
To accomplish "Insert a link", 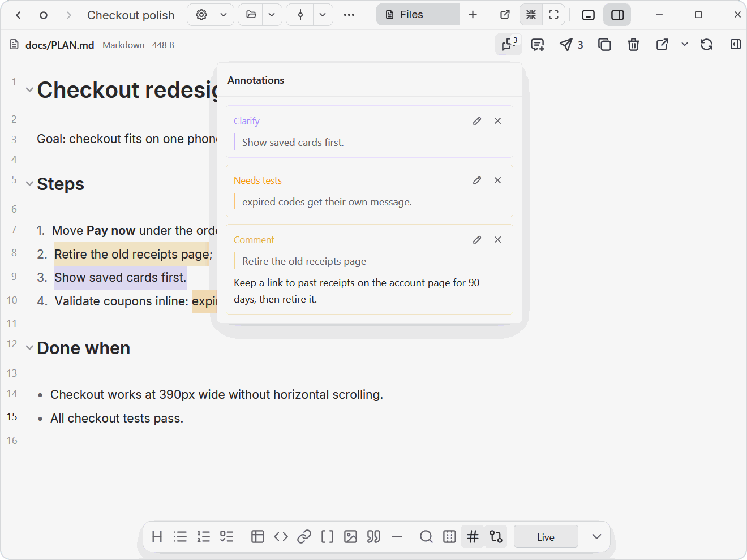I will point(304,537).
